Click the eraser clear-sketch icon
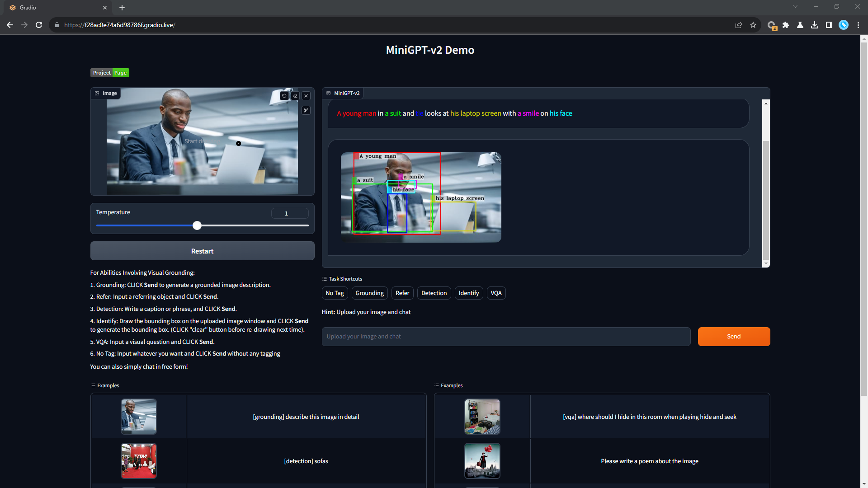868x488 pixels. pyautogui.click(x=295, y=96)
